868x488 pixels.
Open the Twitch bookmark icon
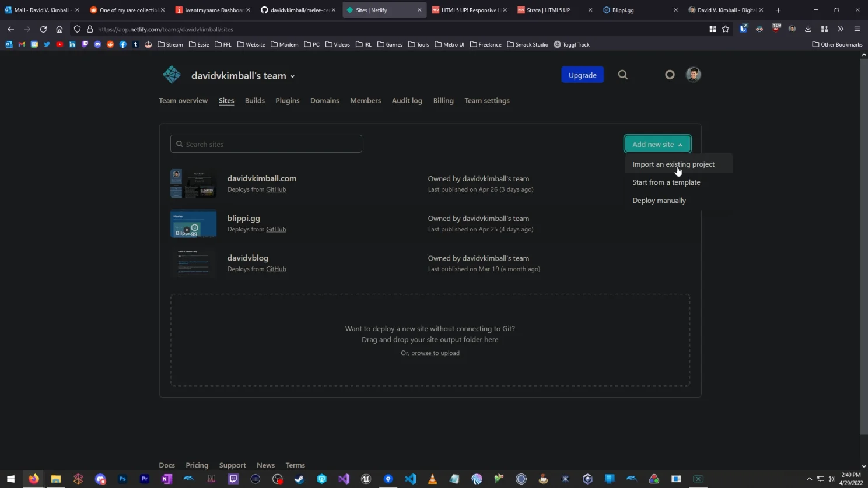click(85, 44)
